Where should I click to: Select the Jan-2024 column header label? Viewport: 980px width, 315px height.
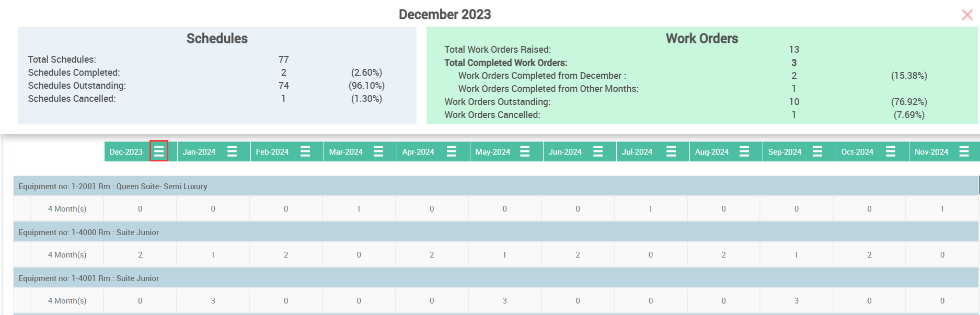(199, 152)
